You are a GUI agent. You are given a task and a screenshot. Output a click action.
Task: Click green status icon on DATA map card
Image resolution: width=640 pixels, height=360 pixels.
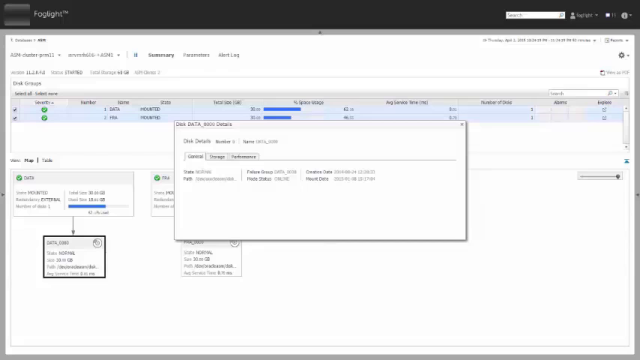tap(19, 178)
